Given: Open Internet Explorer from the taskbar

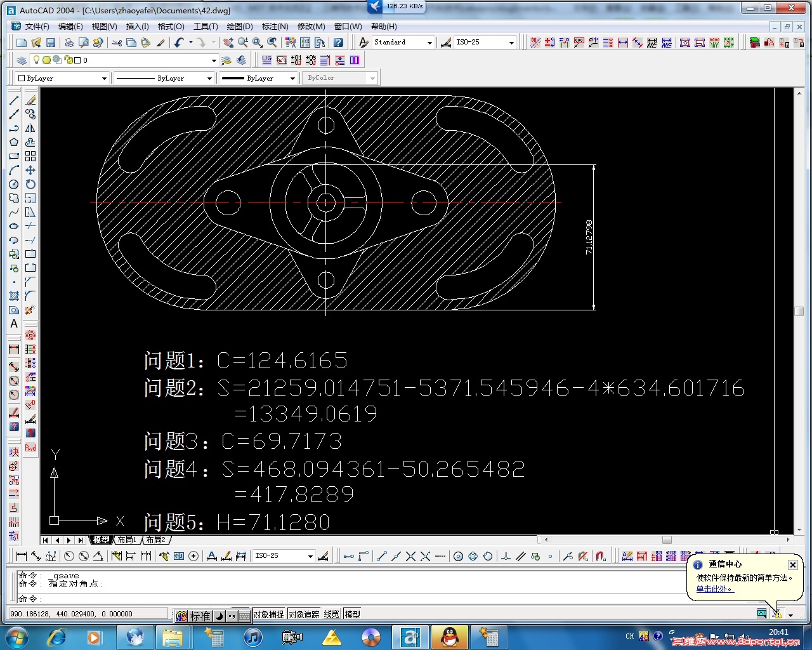Looking at the screenshot, I should pyautogui.click(x=57, y=637).
